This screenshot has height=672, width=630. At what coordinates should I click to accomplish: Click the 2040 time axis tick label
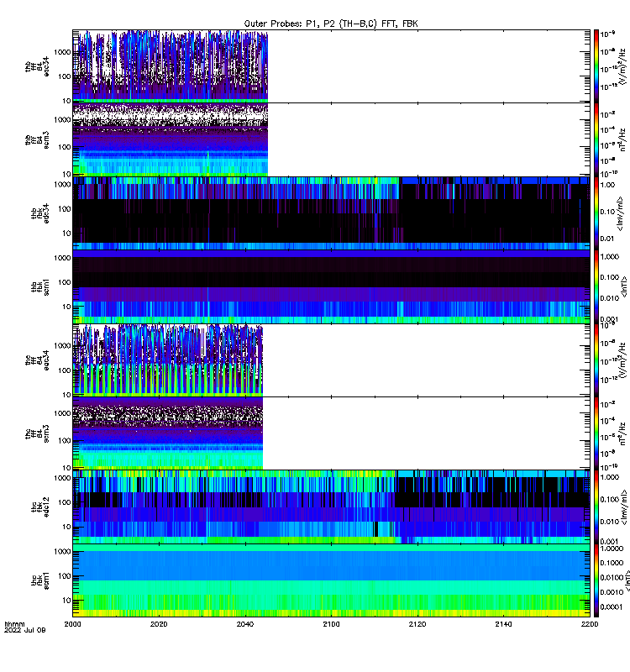click(x=245, y=624)
